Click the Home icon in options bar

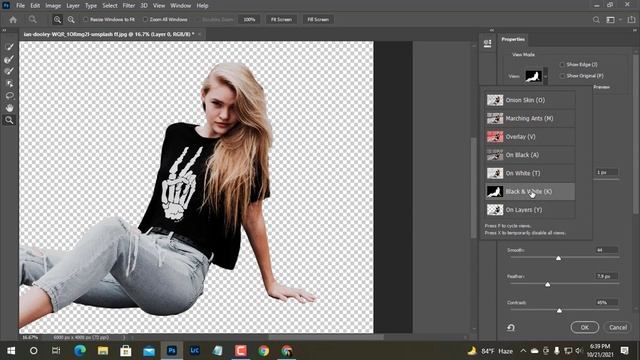point(13,20)
